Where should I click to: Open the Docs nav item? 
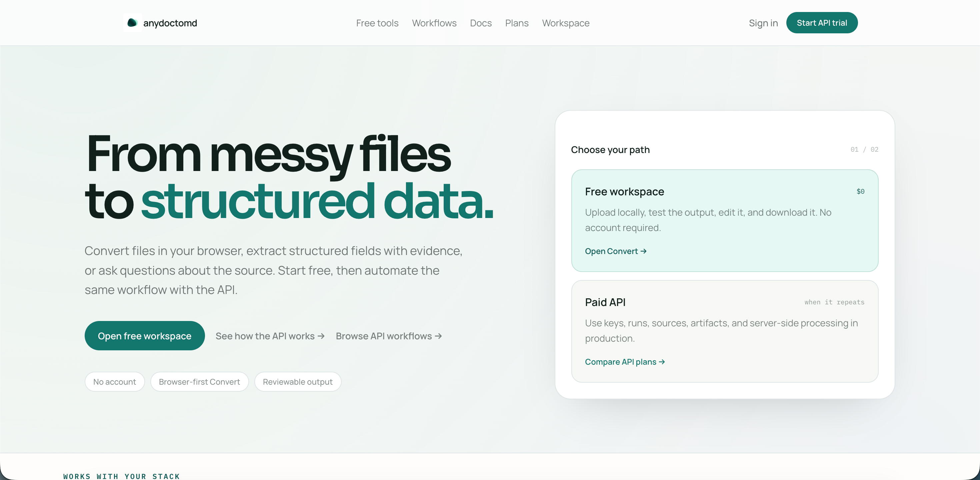[480, 23]
